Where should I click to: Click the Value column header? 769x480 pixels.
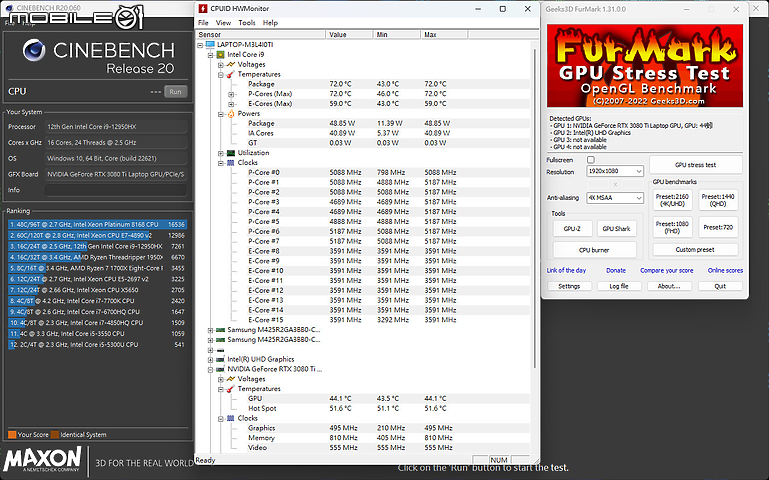349,34
